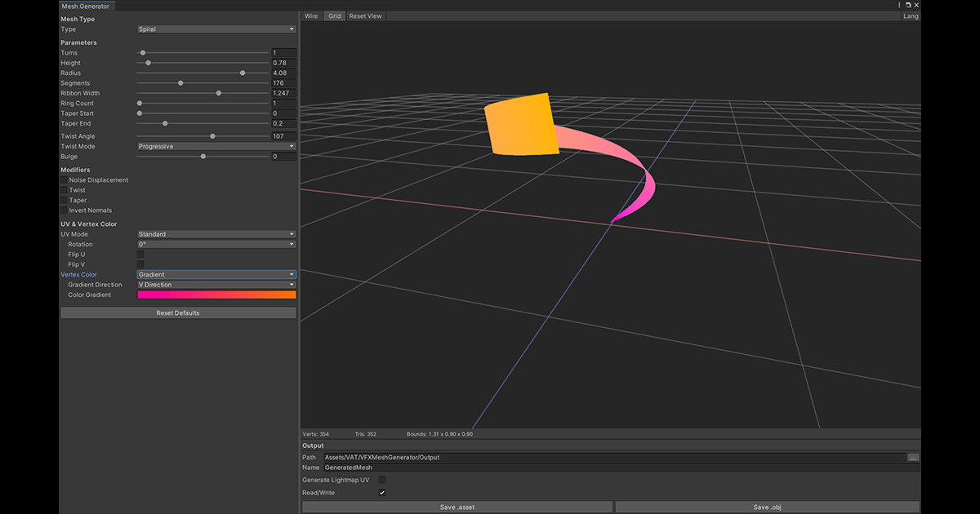Image resolution: width=980 pixels, height=514 pixels.
Task: Maximize the Mesh Generator window
Action: click(x=908, y=5)
